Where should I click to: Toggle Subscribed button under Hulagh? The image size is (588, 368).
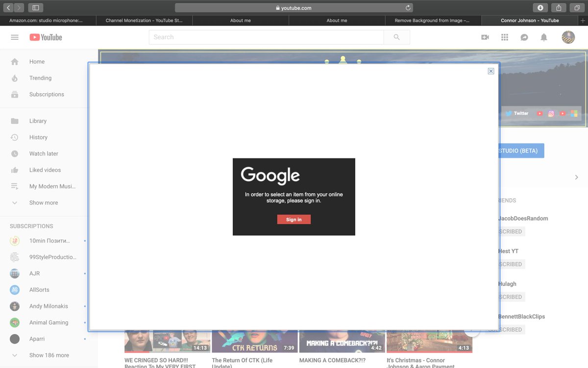coord(512,297)
